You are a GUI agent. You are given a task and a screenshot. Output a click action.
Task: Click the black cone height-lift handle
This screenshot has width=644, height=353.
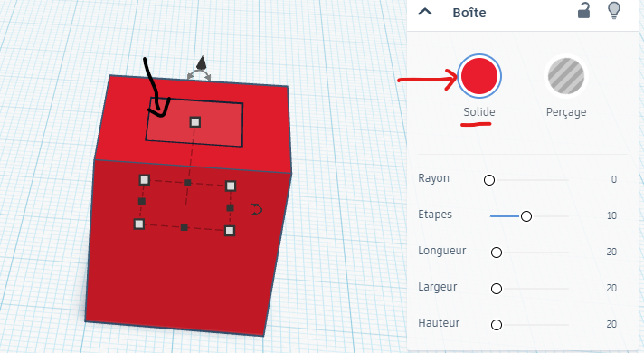coord(201,62)
